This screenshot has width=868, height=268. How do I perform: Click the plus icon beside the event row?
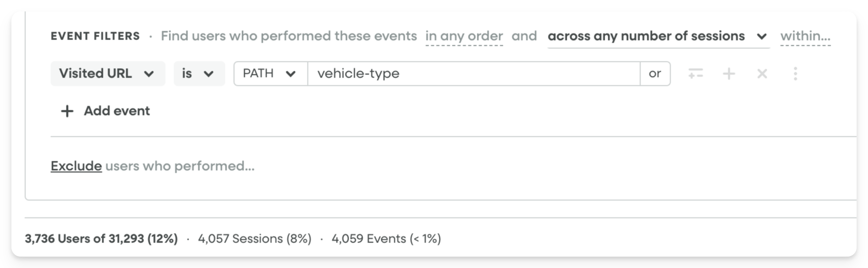click(x=729, y=74)
